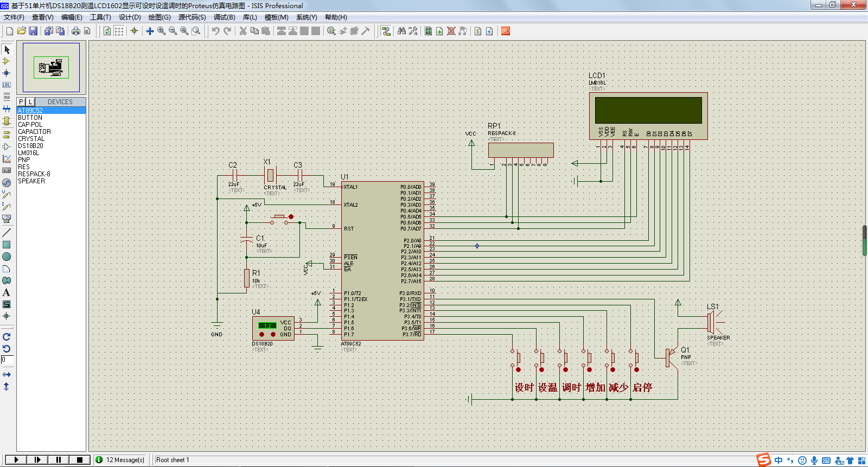
Task: Print the schematic
Action: click(x=76, y=31)
